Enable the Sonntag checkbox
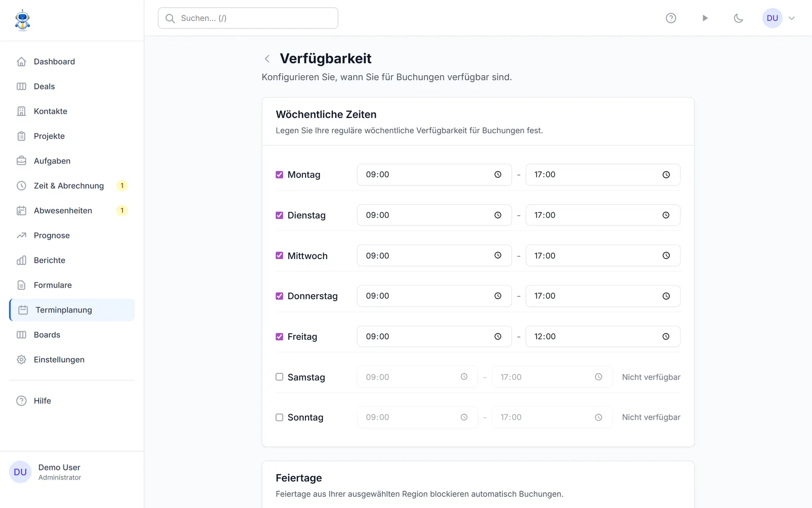The image size is (812, 508). point(279,418)
